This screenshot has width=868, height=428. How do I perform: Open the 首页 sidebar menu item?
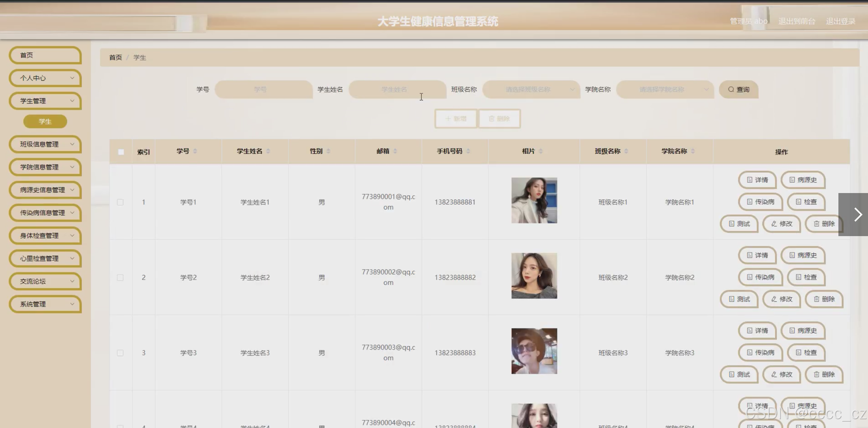(x=45, y=55)
